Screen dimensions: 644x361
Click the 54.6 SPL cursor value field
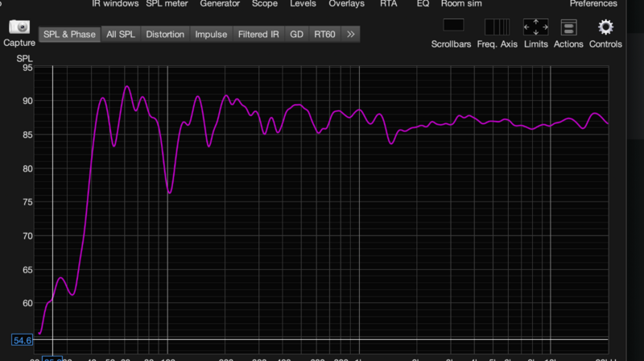point(22,340)
